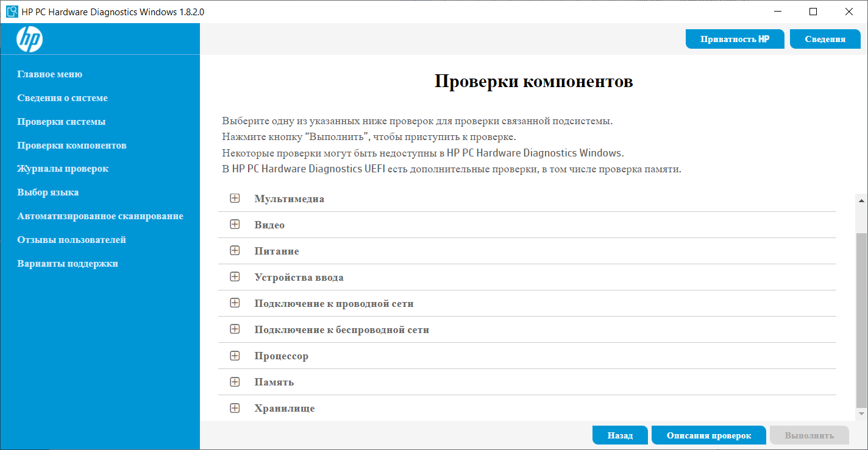Image resolution: width=868 pixels, height=450 pixels.
Task: Click the Сведения button
Action: (x=825, y=39)
